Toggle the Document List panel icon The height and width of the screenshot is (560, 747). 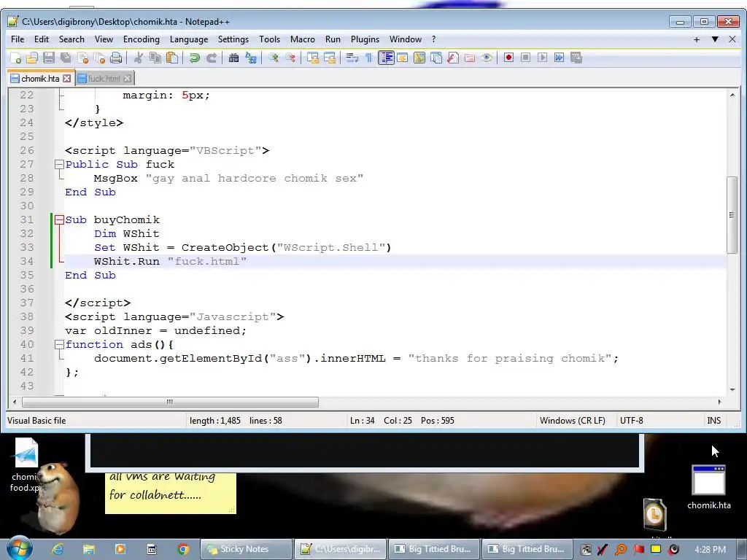[436, 58]
